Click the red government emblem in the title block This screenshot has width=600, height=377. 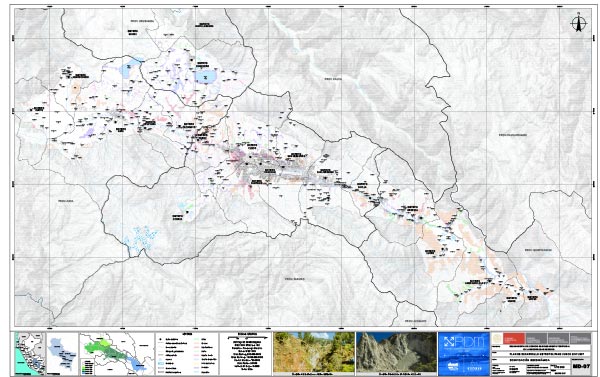click(514, 338)
